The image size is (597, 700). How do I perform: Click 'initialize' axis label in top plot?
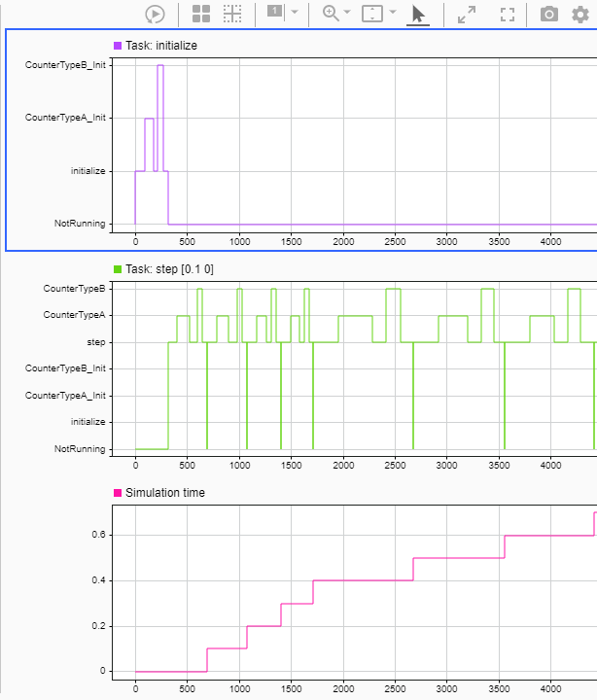(88, 171)
